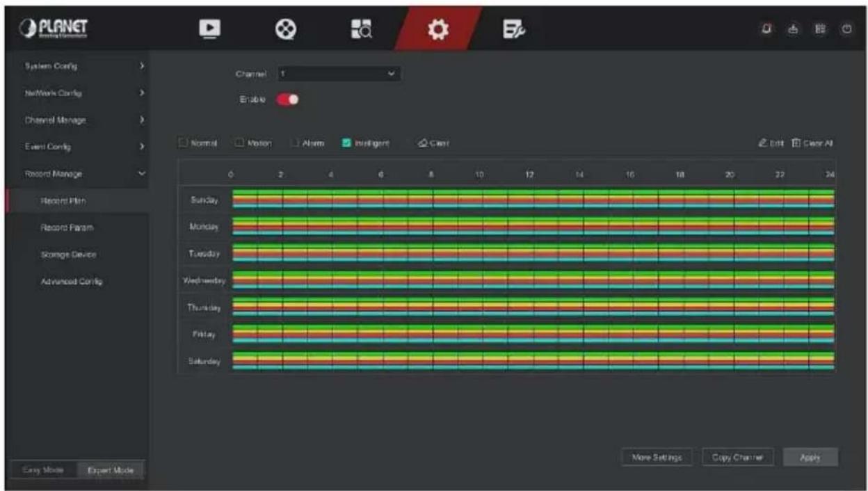Screen dimensions: 868x491
Task: Click the Wednesday schedule bar
Action: click(533, 280)
